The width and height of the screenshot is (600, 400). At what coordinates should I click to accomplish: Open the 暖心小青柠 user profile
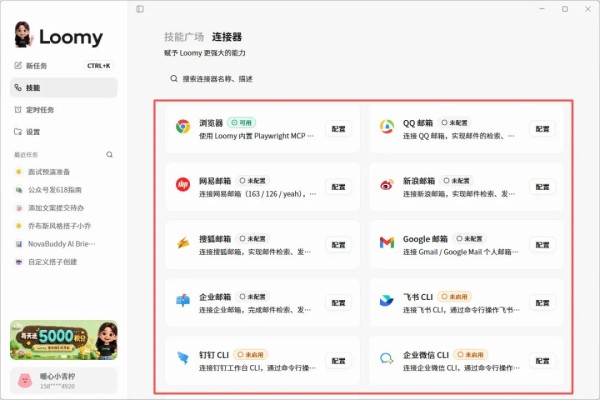point(64,381)
